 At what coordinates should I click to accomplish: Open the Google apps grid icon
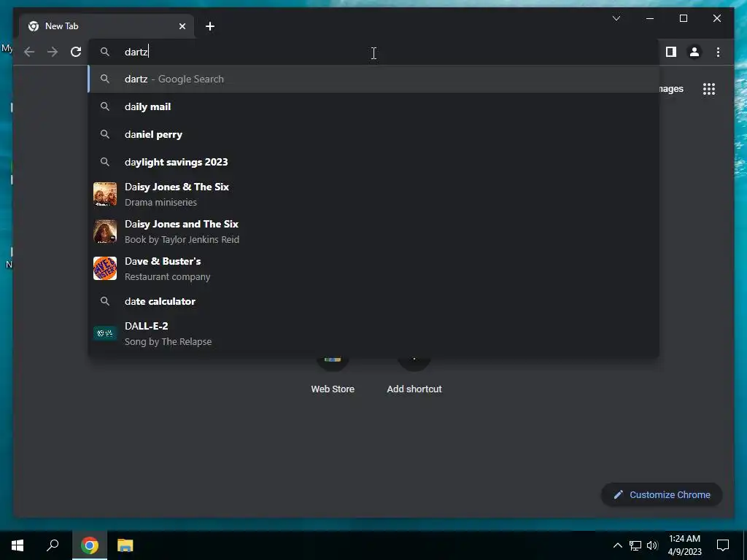click(x=709, y=89)
